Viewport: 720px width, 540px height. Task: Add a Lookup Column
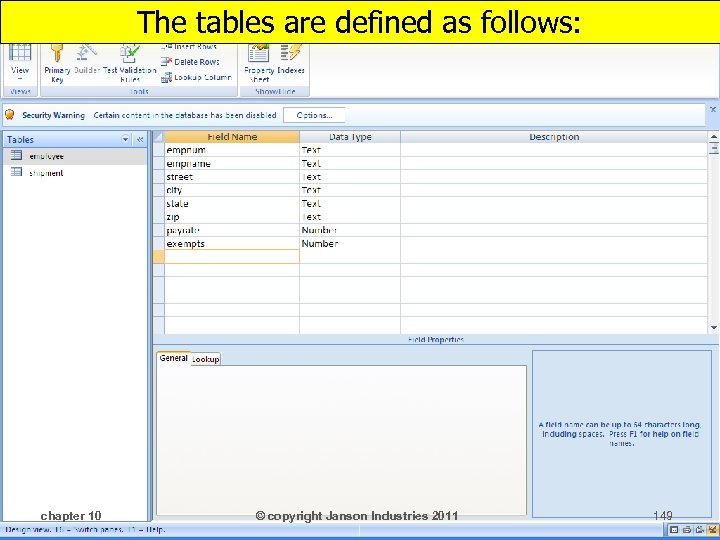(197, 78)
